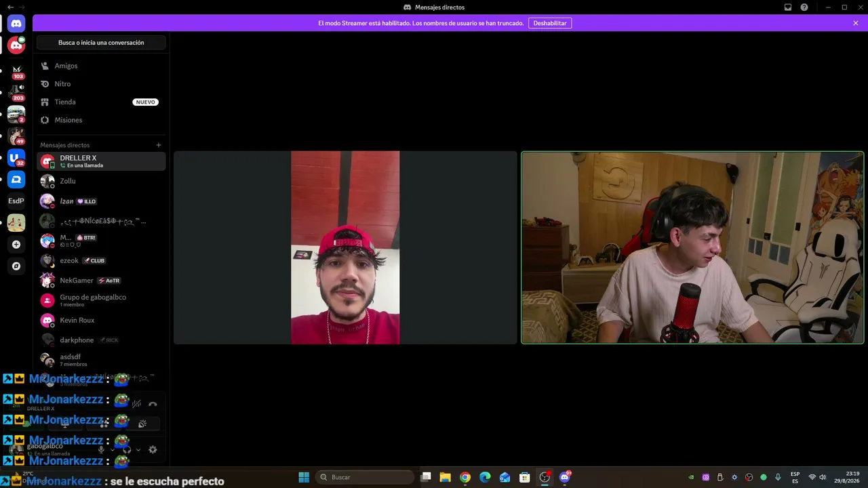Expand the microphone input options arrow
Image resolution: width=868 pixels, height=488 pixels.
(x=113, y=449)
